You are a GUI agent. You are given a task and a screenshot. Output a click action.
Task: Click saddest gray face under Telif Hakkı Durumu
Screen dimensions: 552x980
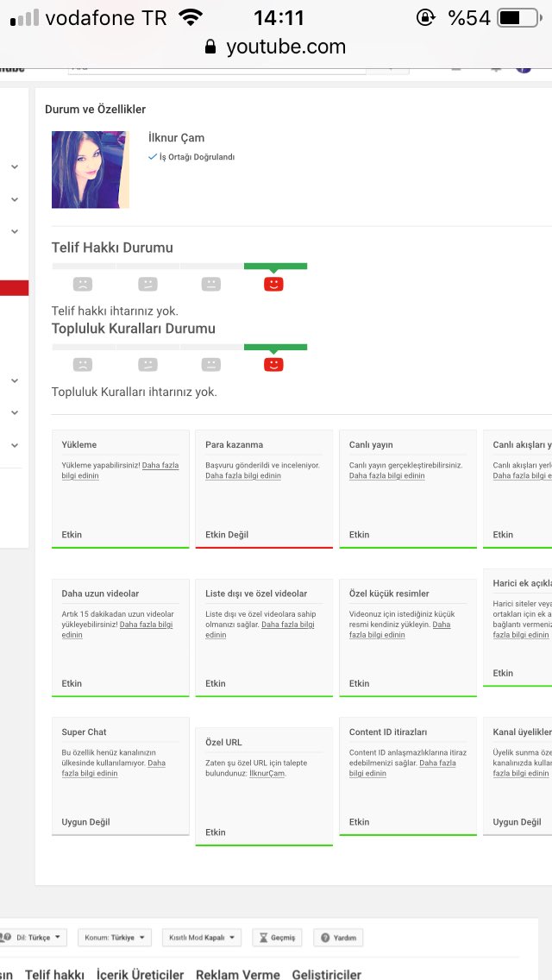83,285
